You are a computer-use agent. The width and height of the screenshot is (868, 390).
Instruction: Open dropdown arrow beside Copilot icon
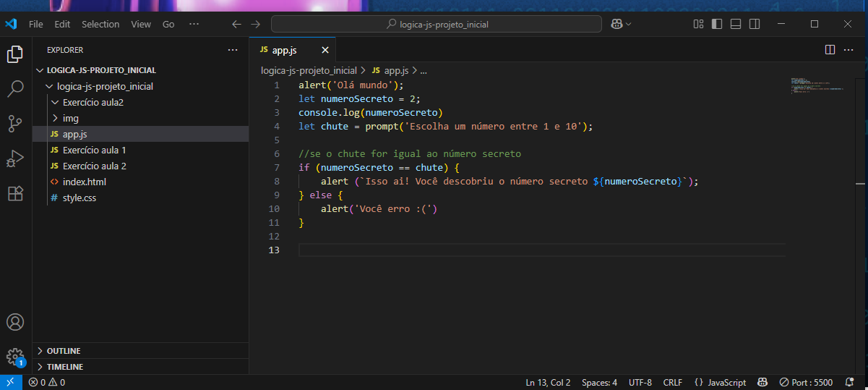click(628, 24)
